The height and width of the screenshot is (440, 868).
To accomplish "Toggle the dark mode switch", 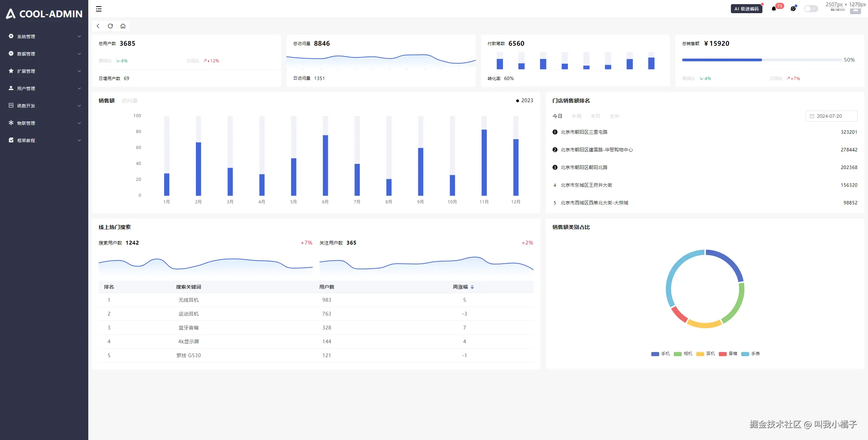I will (x=811, y=9).
